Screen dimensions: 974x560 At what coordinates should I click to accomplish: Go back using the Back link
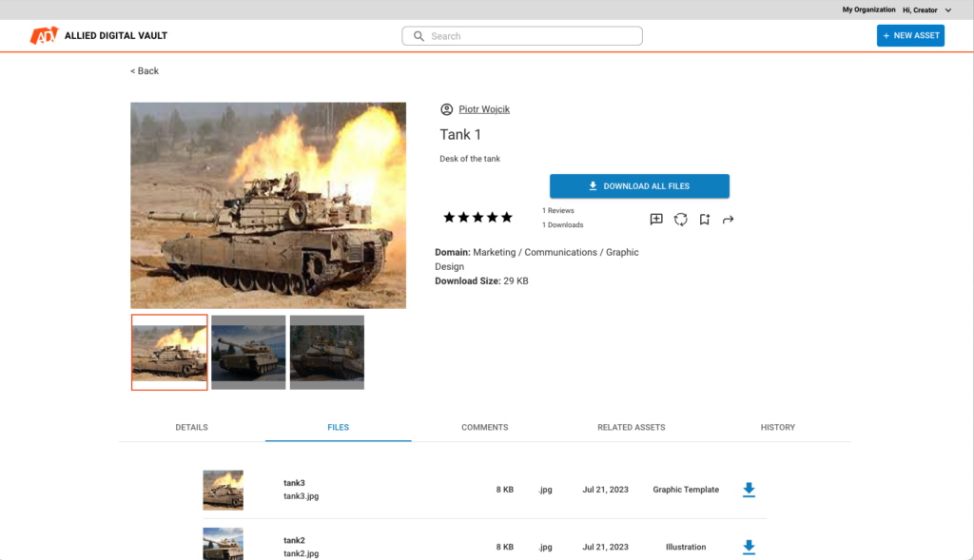coord(145,71)
